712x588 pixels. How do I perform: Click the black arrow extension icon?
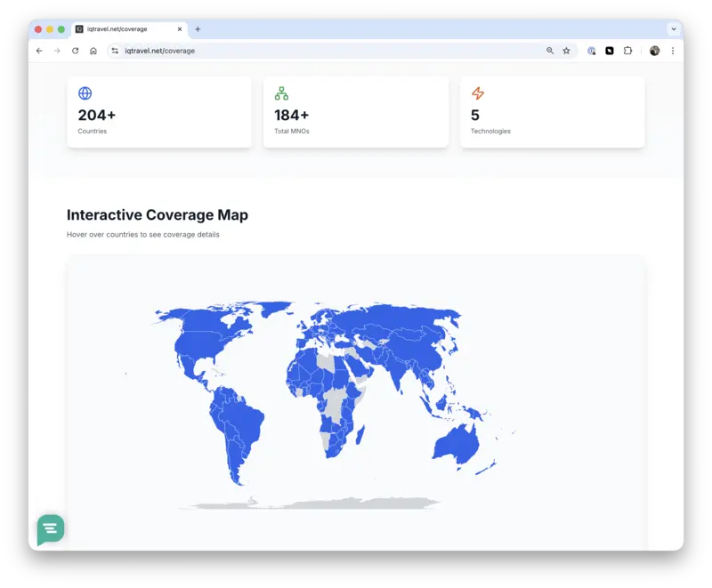tap(610, 51)
